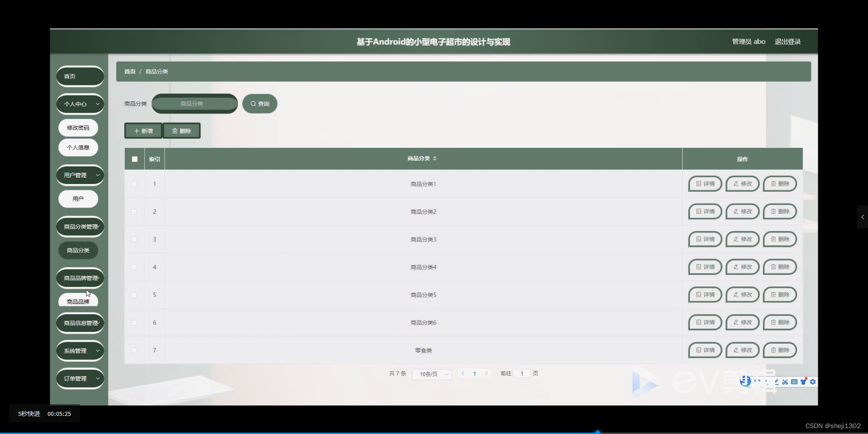Select 首页 in the sidebar menu
Image resolution: width=868 pixels, height=434 pixels.
[80, 76]
